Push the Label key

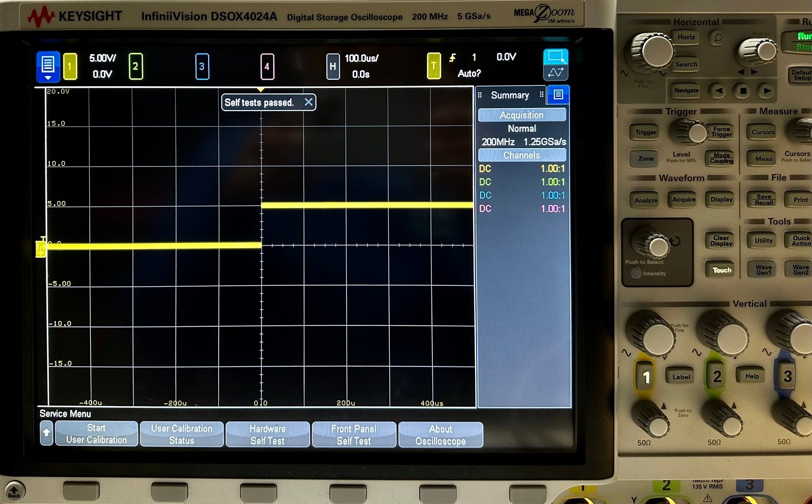point(681,377)
